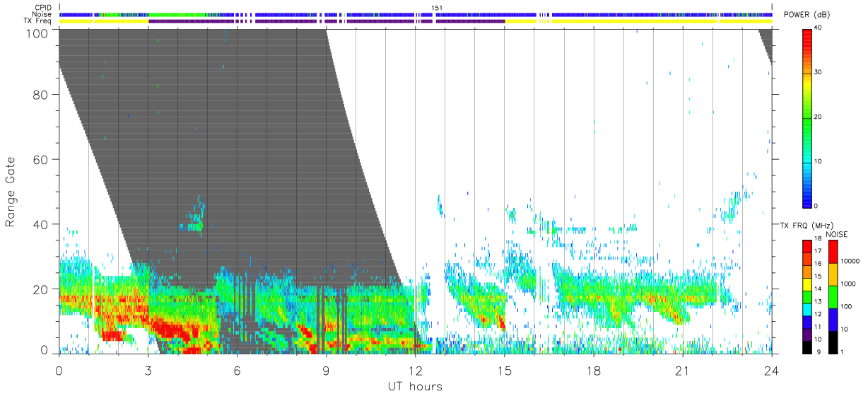This screenshot has height=401, width=868.
Task: Select the 'TX Freq' row label
Action: tap(39, 21)
